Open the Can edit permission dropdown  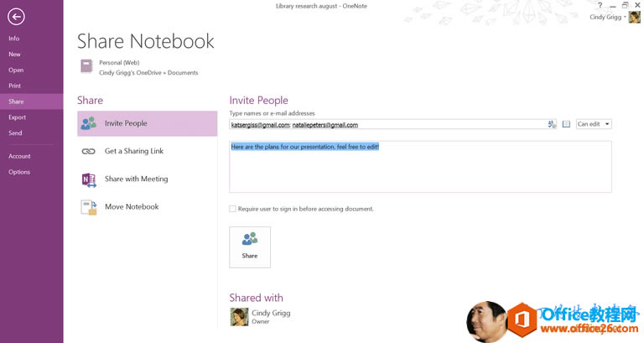(x=594, y=124)
